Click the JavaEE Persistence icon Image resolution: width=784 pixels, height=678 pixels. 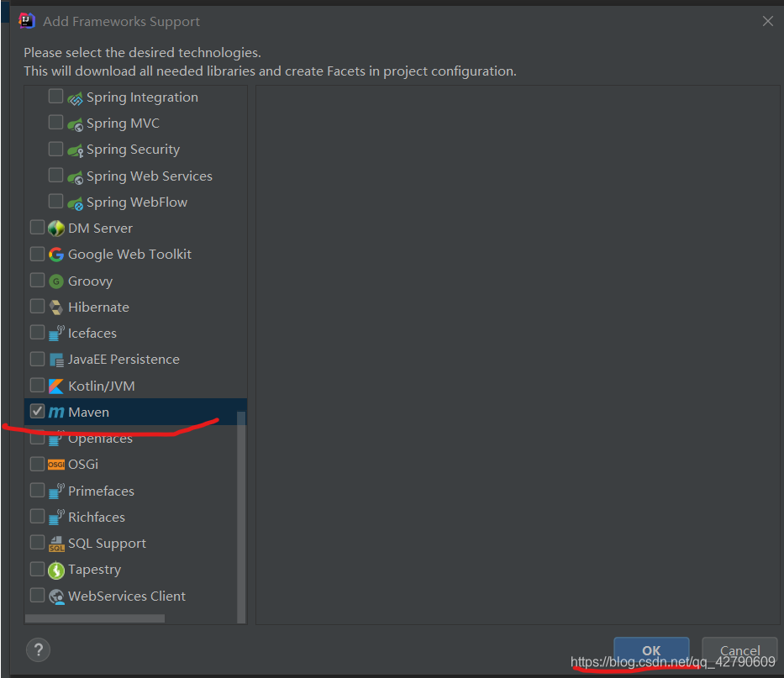click(56, 360)
